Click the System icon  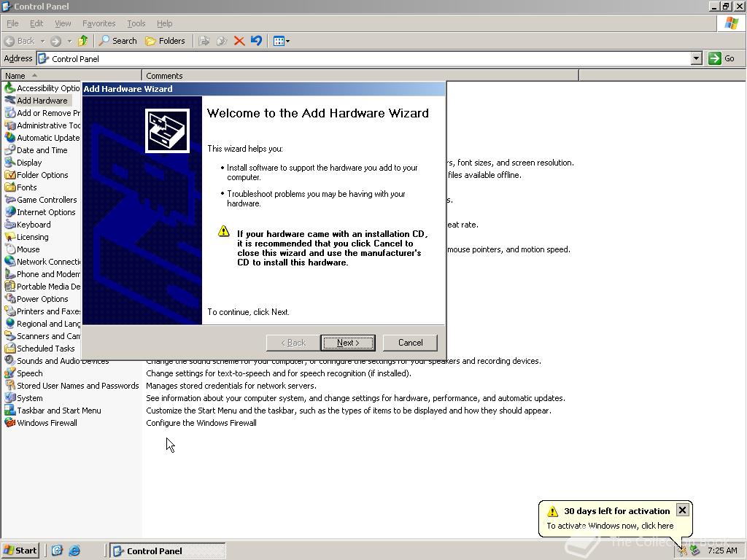(9, 397)
